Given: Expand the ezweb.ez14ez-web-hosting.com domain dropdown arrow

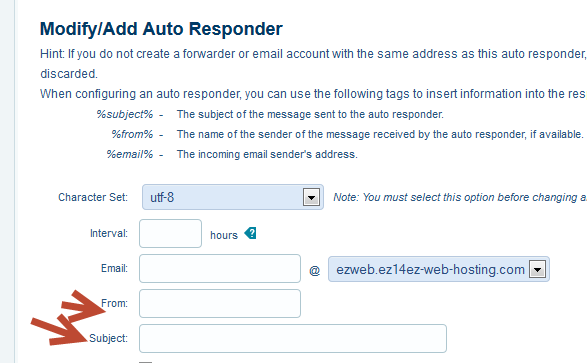Looking at the screenshot, I should click(538, 269).
